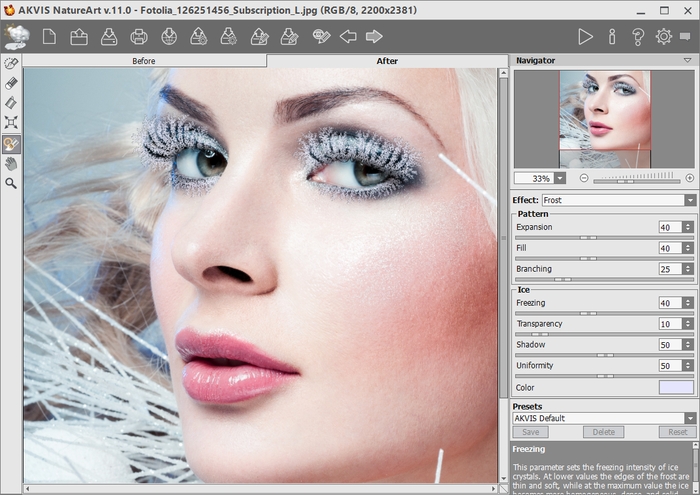Click the Navigator preview thumbnail
Viewport: 700px width, 495px height.
[x=604, y=119]
